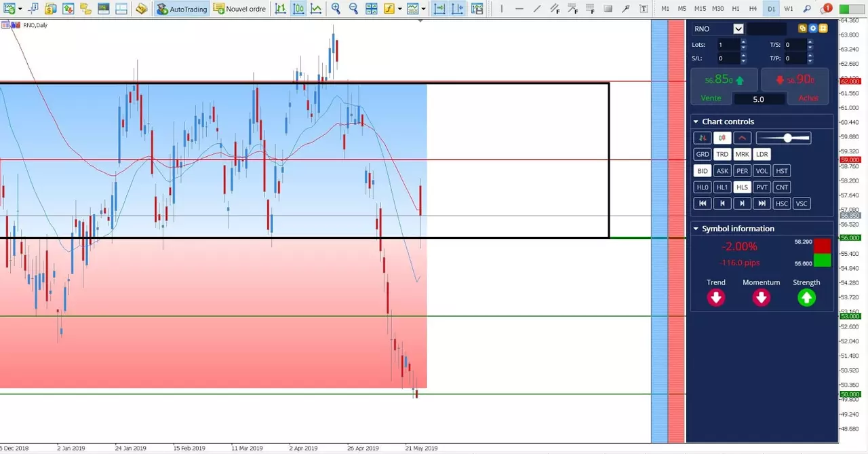Toggle chart shift icon
Screen dimensions: 868x454
pyautogui.click(x=458, y=9)
